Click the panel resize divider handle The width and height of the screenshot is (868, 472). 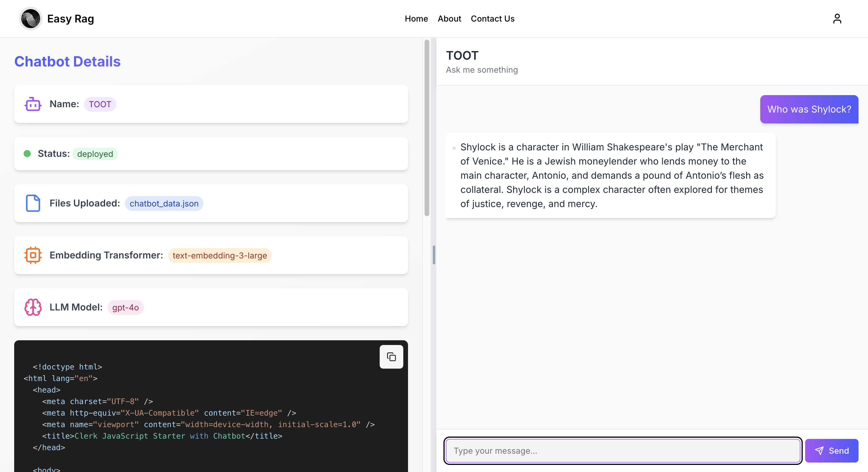point(434,255)
